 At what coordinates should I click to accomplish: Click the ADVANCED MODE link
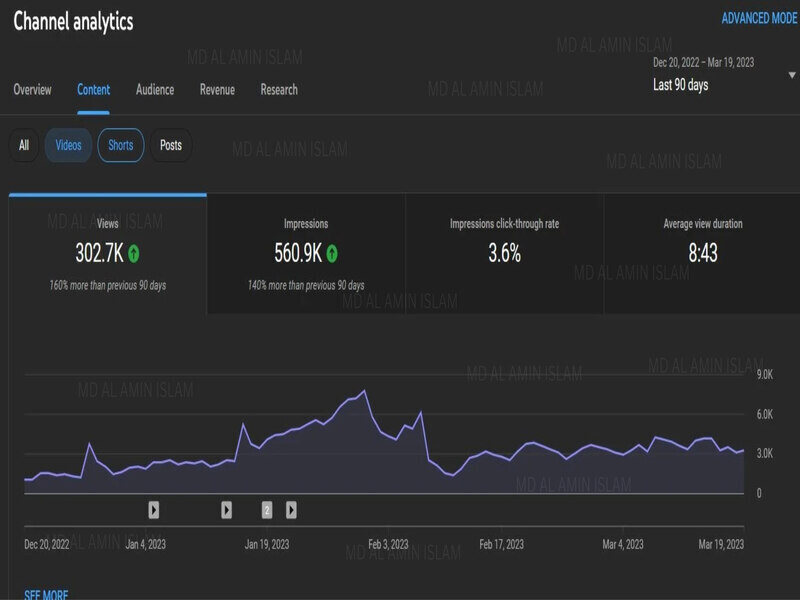pyautogui.click(x=759, y=18)
